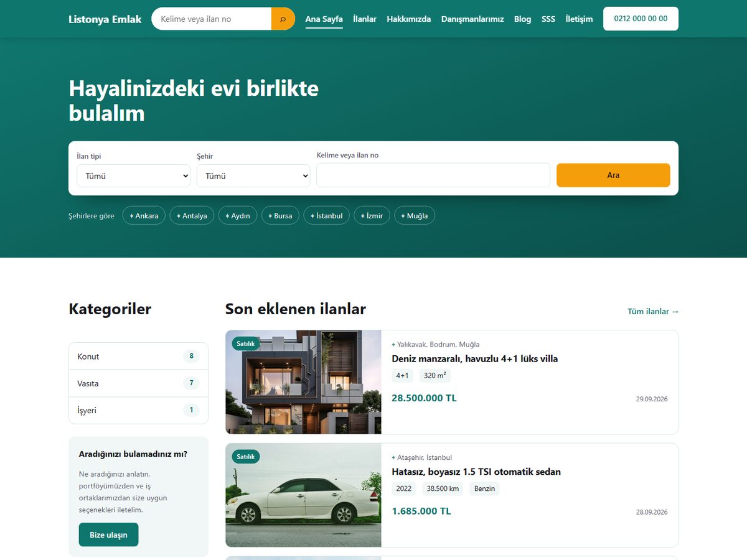Click the 28.09.2026 listing date
This screenshot has height=560, width=747.
(x=652, y=512)
